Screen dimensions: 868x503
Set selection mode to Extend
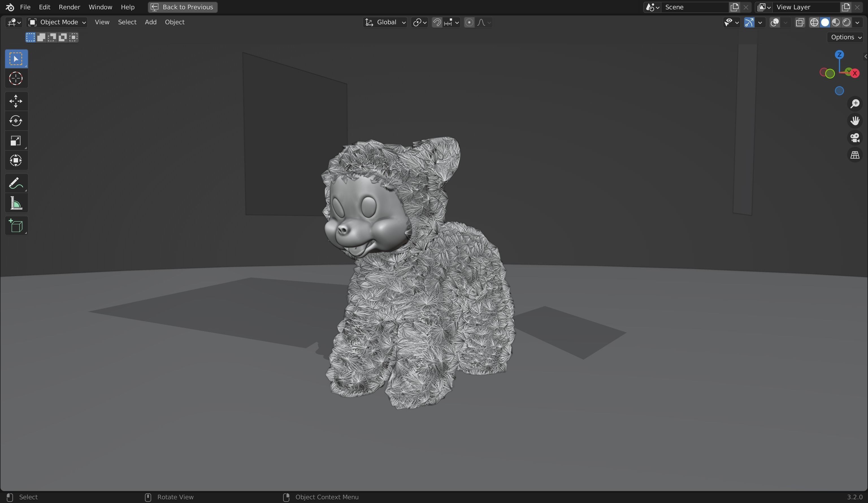point(41,37)
